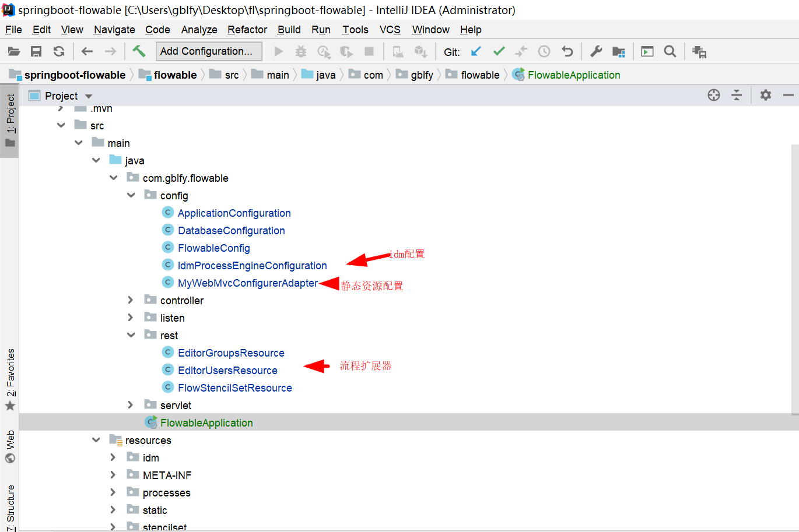Collapse all tree nodes in the Project panel
799x532 pixels.
pyautogui.click(x=737, y=95)
